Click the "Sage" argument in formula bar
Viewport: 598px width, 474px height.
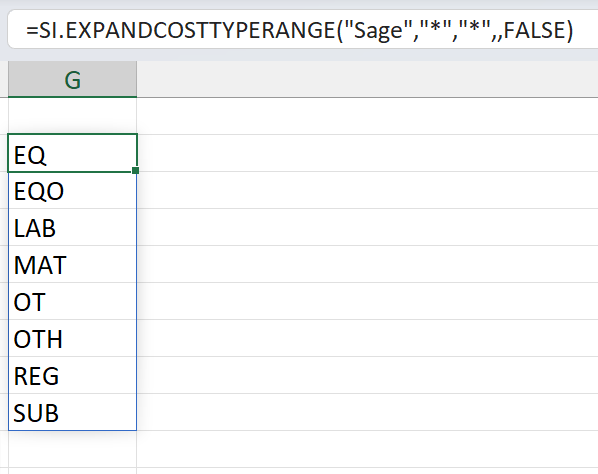[x=379, y=30]
